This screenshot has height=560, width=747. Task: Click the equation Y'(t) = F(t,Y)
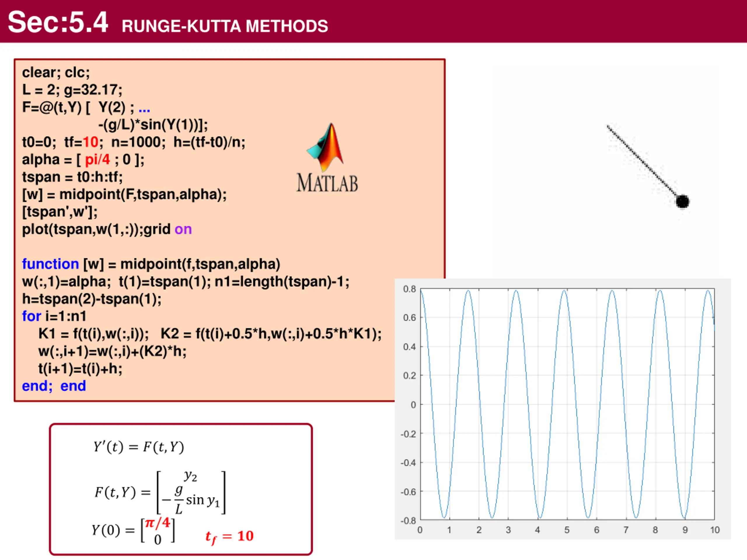[139, 447]
